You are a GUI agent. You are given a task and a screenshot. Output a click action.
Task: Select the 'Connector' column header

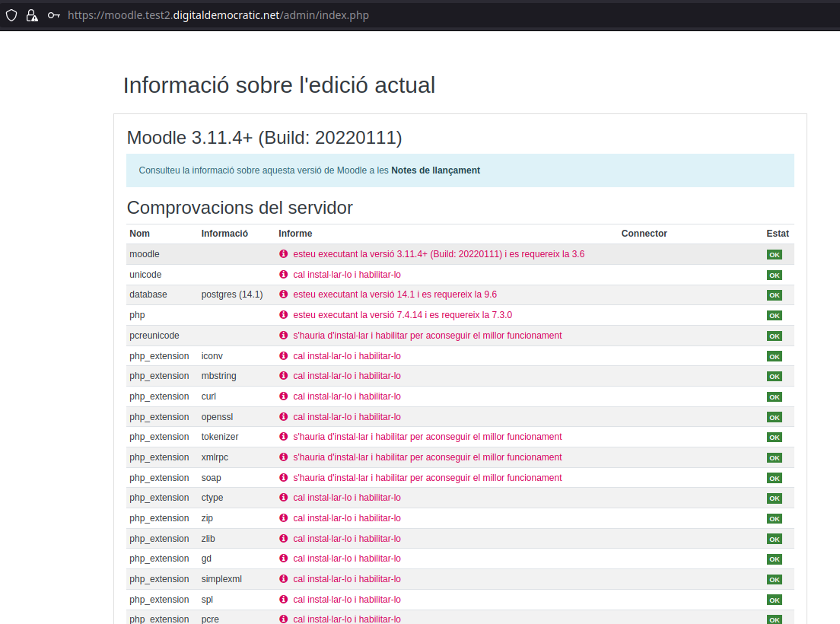coord(644,234)
